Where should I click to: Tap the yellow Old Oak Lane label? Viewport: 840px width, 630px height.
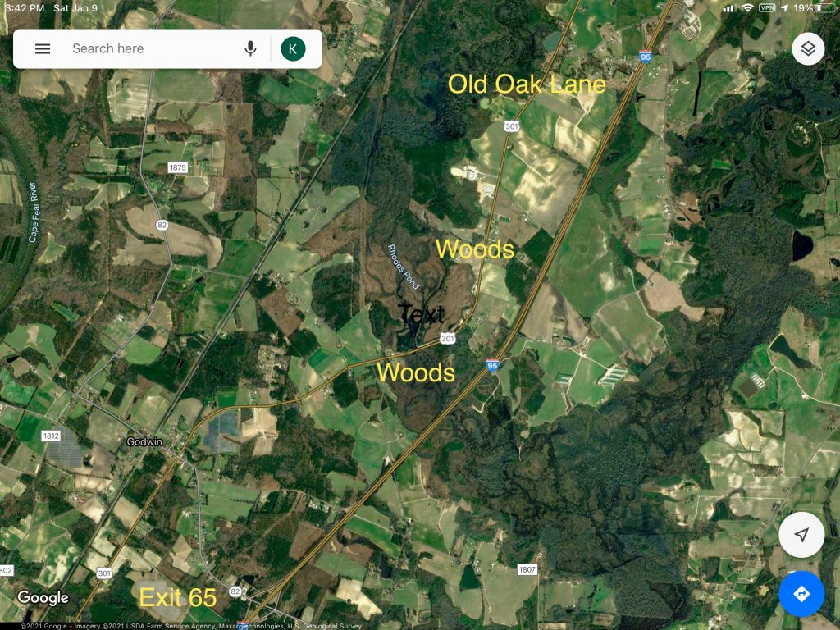pos(527,84)
